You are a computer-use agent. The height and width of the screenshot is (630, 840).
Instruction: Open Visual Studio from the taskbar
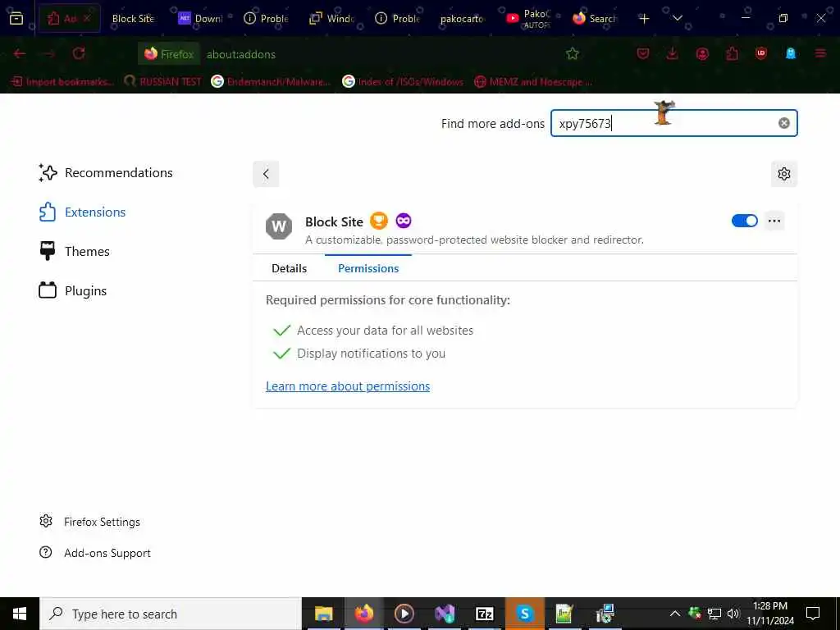[x=445, y=614]
